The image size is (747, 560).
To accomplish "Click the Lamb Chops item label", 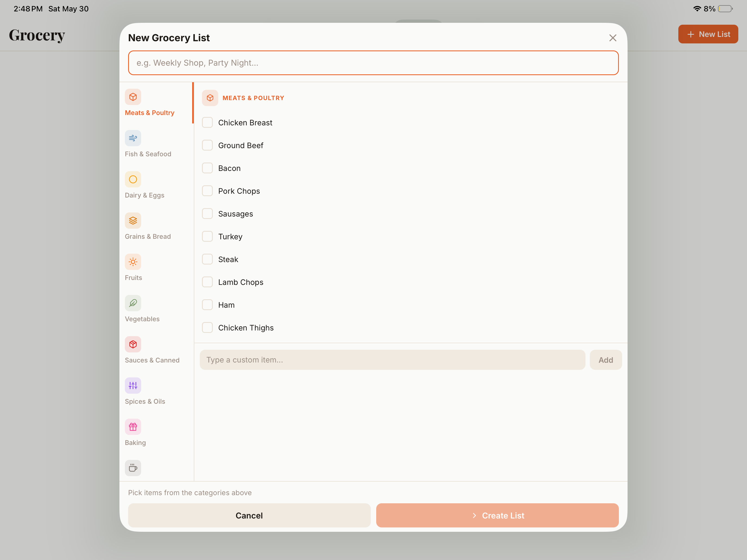I will 241,282.
